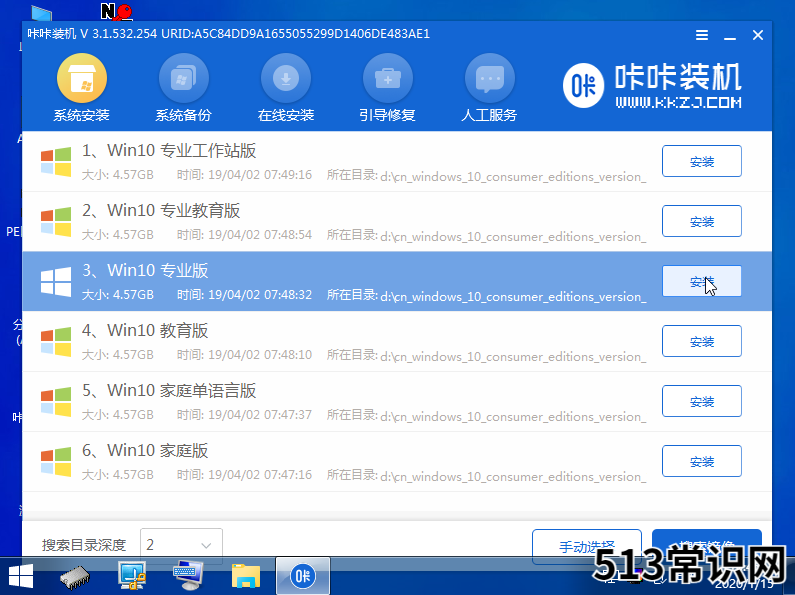The image size is (795, 595).
Task: Click the time '19/04/02 07:47:16'
Action: point(260,474)
